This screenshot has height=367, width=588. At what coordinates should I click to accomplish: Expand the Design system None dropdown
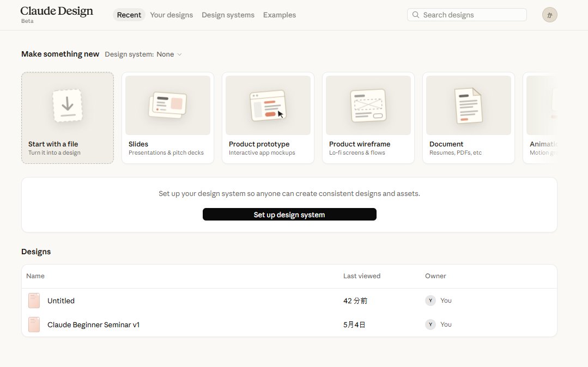coord(143,54)
